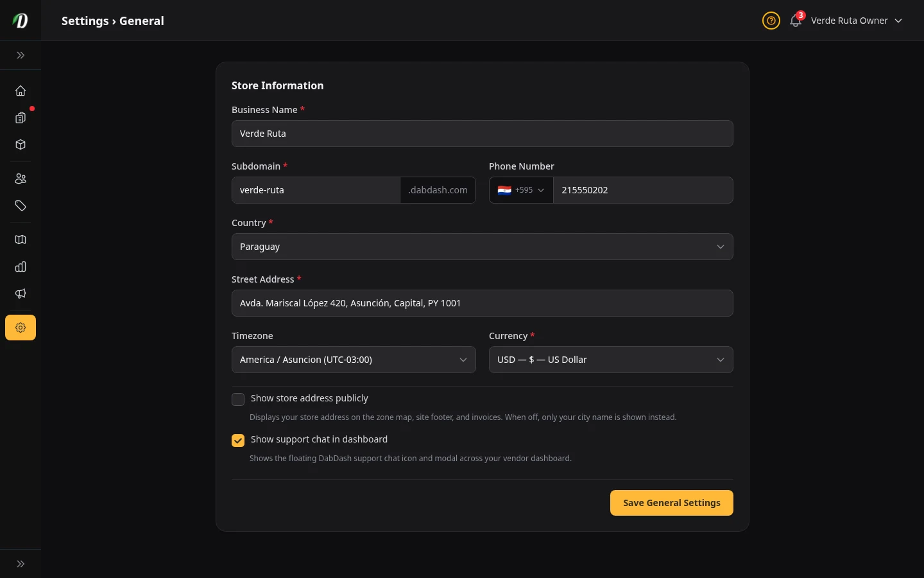Open the Currency dropdown showing US Dollar
This screenshot has height=578, width=924.
tap(610, 360)
